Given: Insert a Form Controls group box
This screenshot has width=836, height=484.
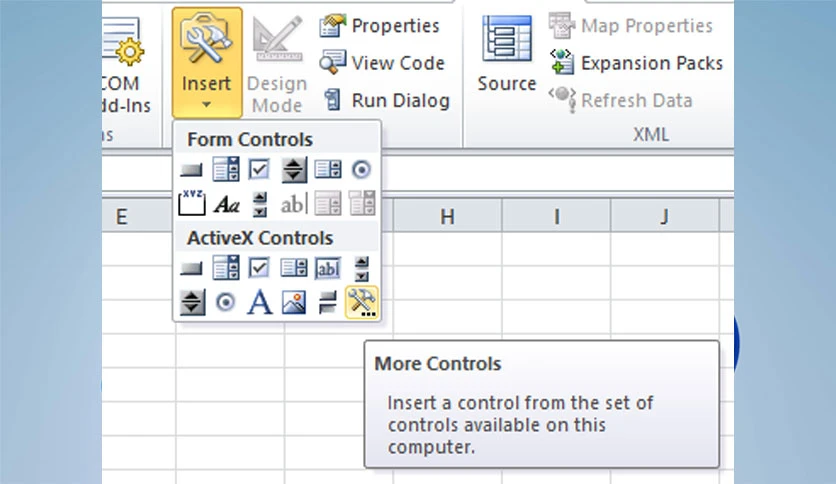Looking at the screenshot, I should [x=191, y=204].
